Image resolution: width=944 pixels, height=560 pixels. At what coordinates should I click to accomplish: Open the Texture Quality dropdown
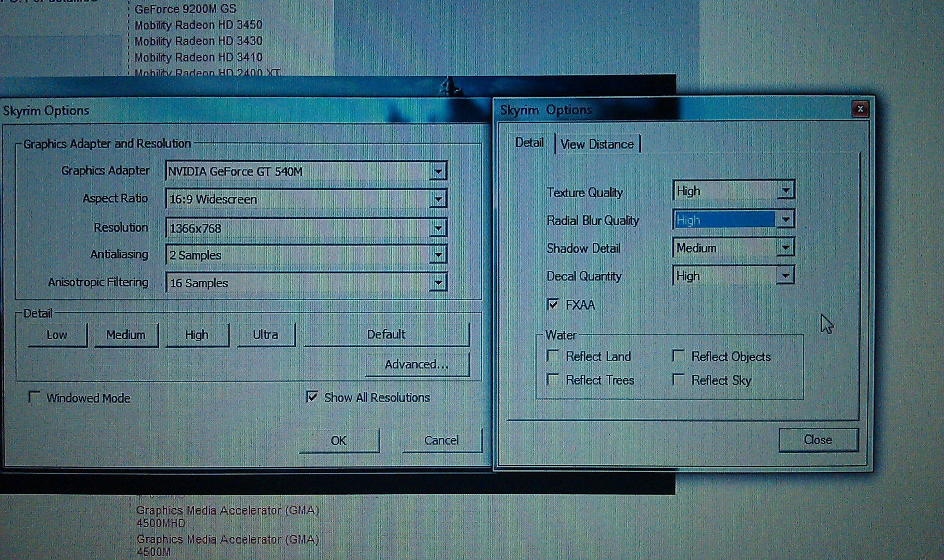733,190
